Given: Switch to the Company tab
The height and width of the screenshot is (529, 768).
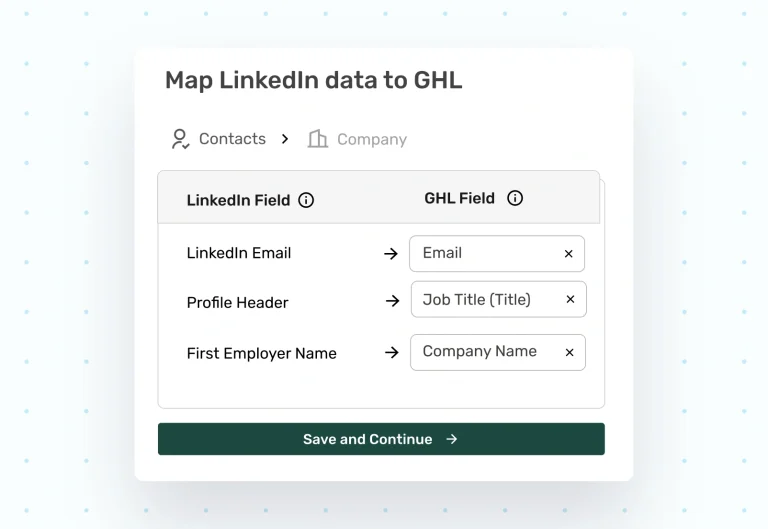Looking at the screenshot, I should (x=371, y=140).
